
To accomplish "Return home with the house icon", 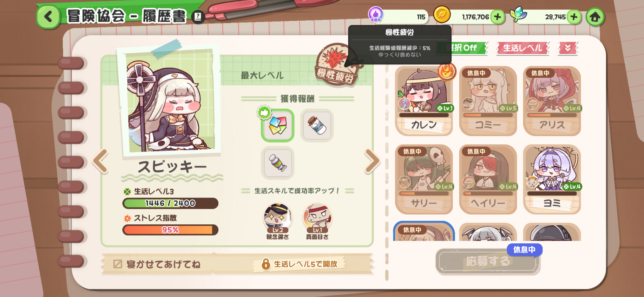I will (595, 17).
